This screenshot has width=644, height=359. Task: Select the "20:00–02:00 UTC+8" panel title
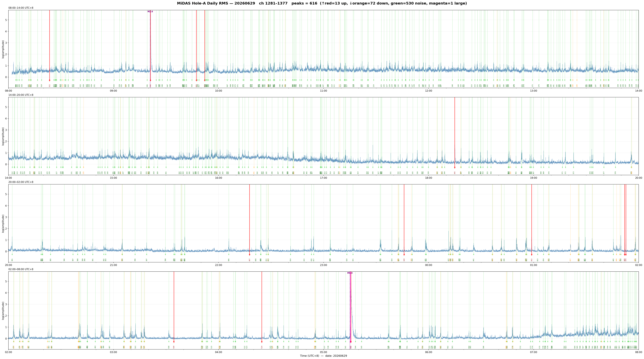click(x=21, y=182)
